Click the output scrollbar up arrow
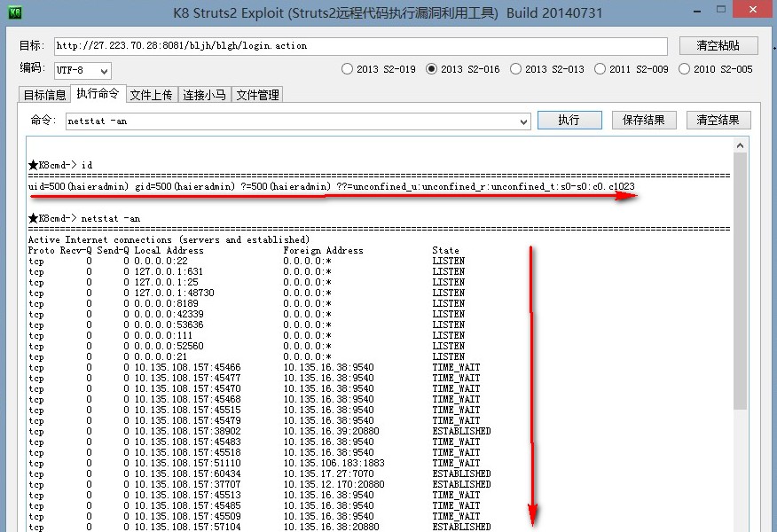The height and width of the screenshot is (532, 777). 740,145
